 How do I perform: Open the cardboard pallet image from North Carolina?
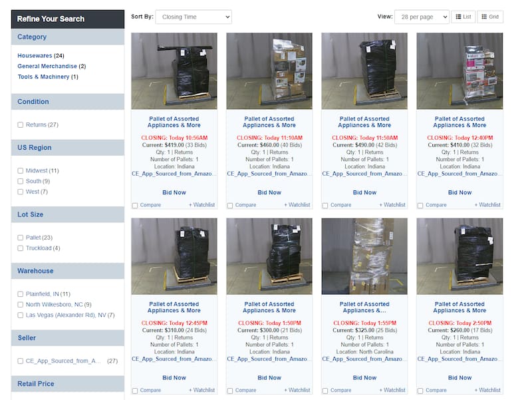coord(364,256)
